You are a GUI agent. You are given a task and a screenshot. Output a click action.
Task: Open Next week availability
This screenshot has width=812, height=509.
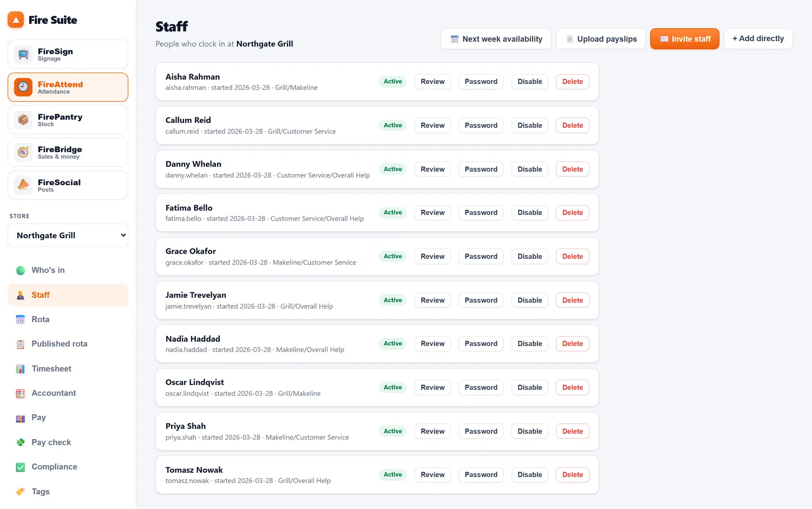[496, 39]
